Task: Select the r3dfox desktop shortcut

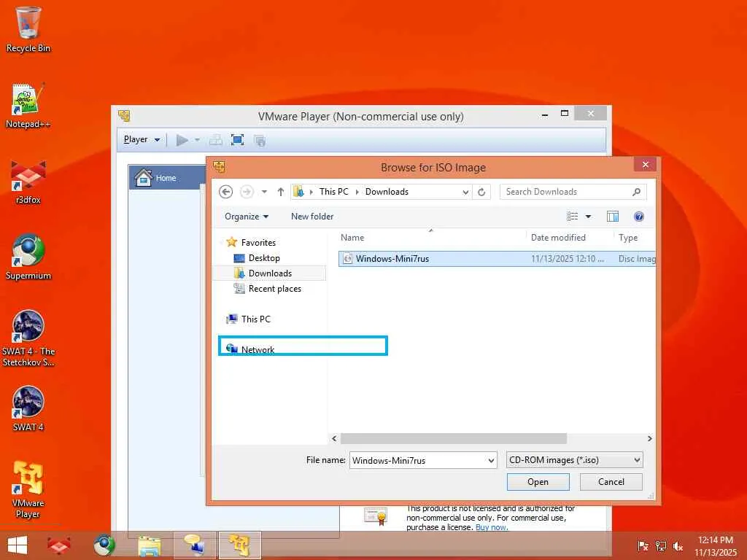Action: 28,182
